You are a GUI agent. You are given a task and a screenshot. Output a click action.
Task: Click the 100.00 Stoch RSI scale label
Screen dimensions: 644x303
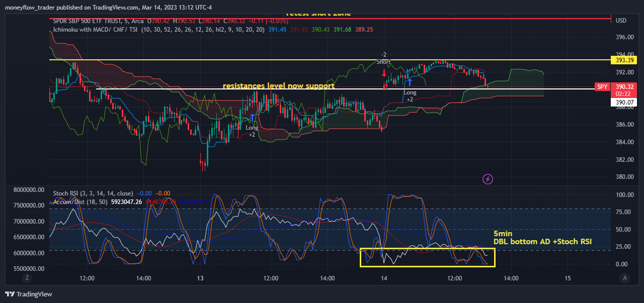624,194
